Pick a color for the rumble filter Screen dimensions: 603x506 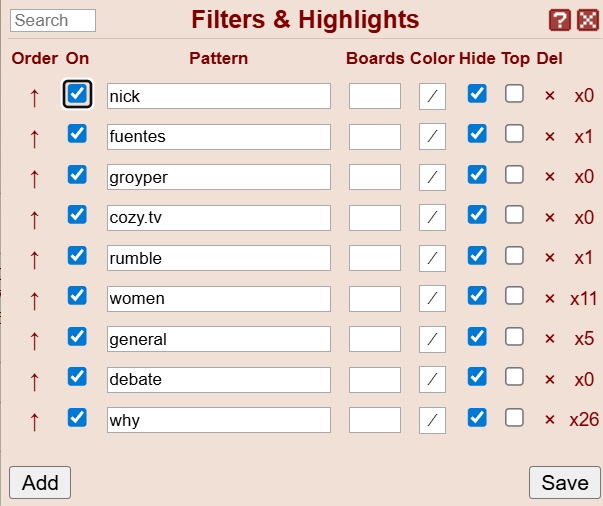(433, 258)
